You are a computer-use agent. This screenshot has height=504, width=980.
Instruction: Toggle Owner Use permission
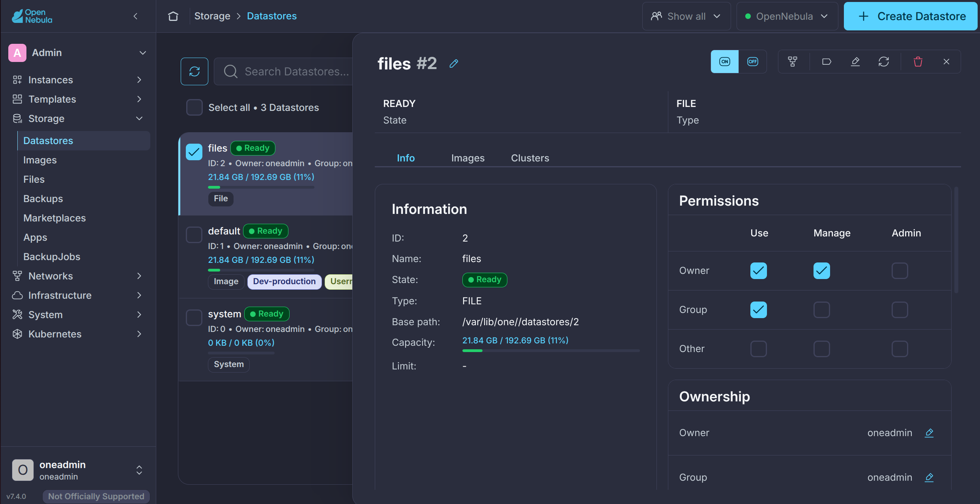click(759, 271)
